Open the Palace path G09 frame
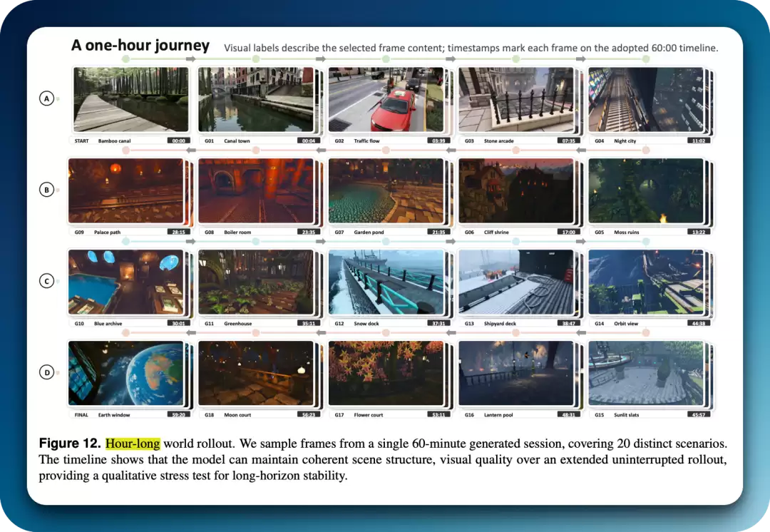 click(x=125, y=190)
